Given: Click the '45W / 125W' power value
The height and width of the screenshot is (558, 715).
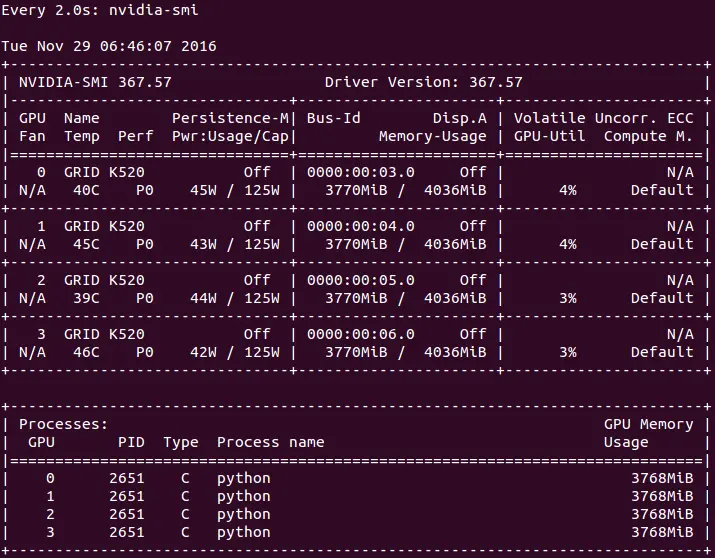Looking at the screenshot, I should (235, 190).
